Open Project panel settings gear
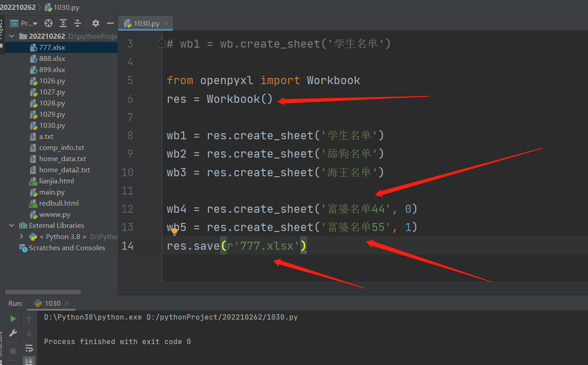 pos(95,23)
